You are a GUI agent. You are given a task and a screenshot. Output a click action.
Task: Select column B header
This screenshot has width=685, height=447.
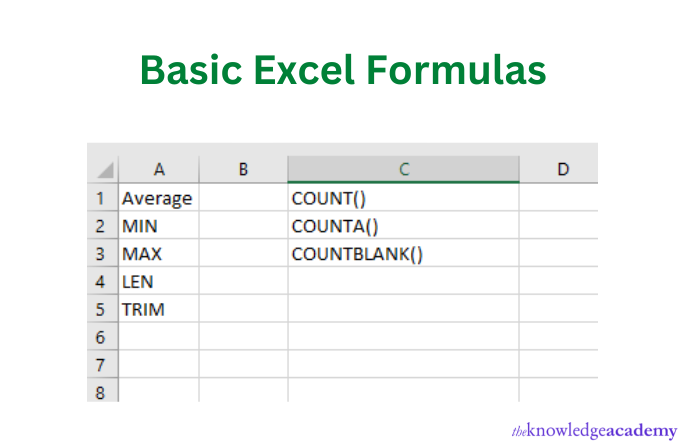point(243,170)
